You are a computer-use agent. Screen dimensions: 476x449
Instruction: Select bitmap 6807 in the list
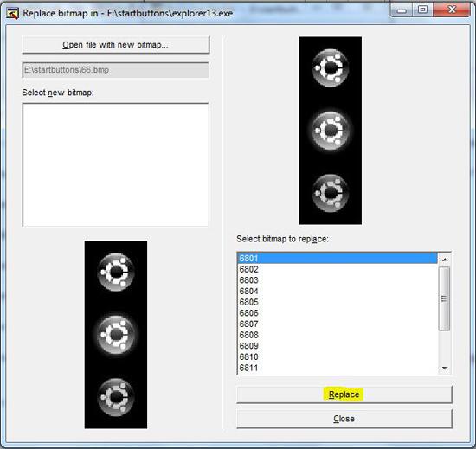coord(337,324)
